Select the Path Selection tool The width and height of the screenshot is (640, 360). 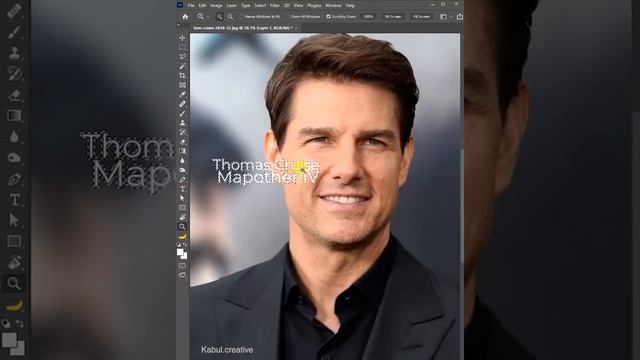[x=182, y=198]
